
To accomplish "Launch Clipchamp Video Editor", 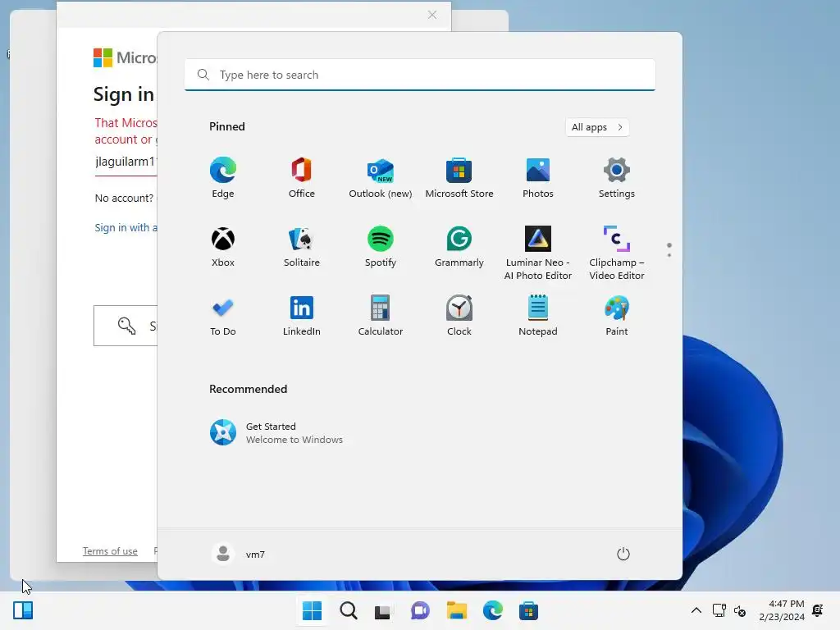I will pyautogui.click(x=617, y=253).
